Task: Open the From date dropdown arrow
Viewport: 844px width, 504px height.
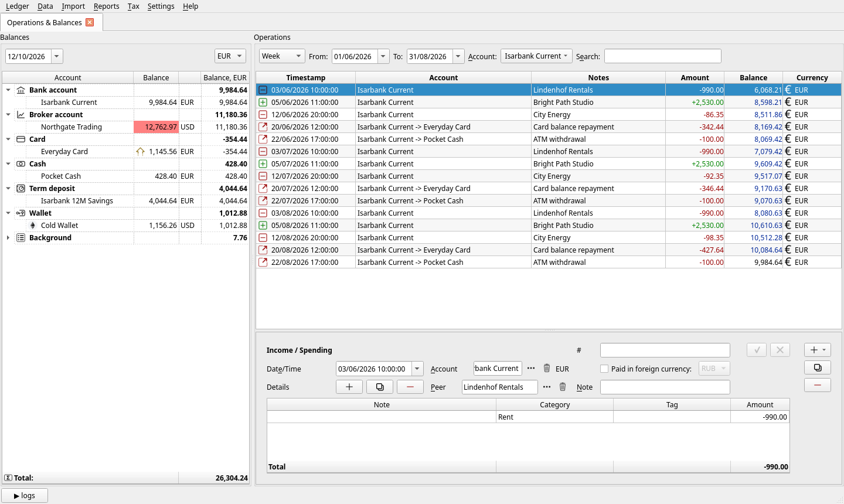Action: [x=383, y=56]
